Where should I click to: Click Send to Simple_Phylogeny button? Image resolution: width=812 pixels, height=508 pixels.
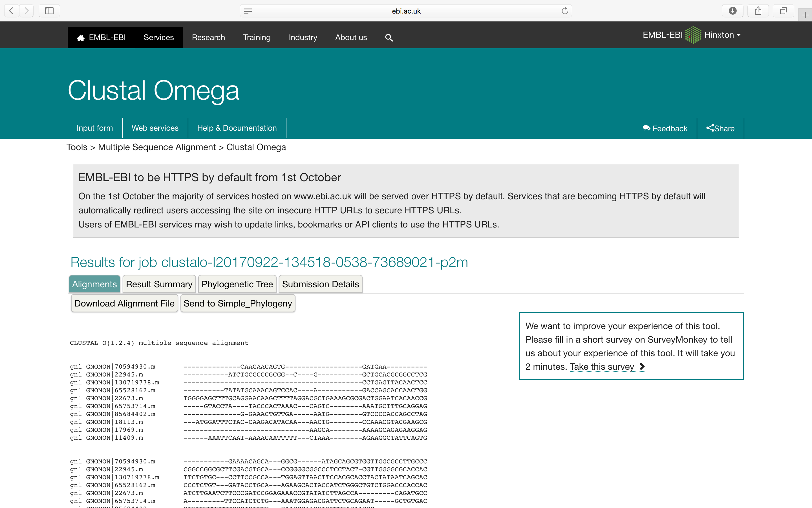238,303
